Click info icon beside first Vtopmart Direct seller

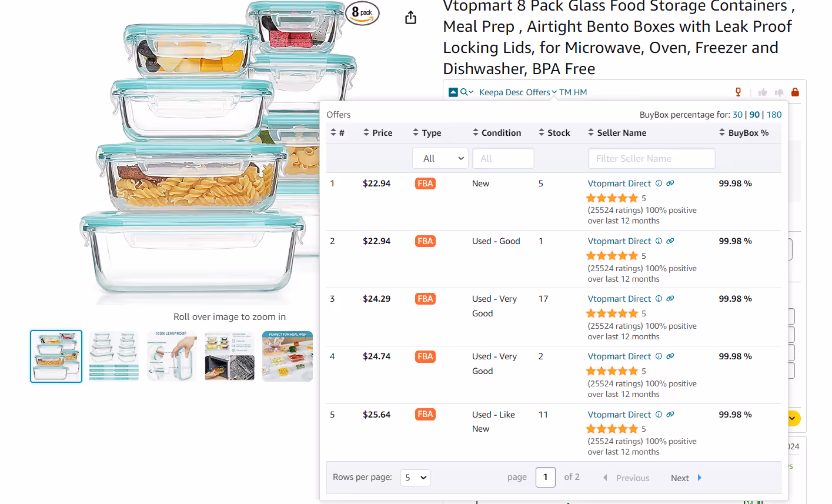659,183
